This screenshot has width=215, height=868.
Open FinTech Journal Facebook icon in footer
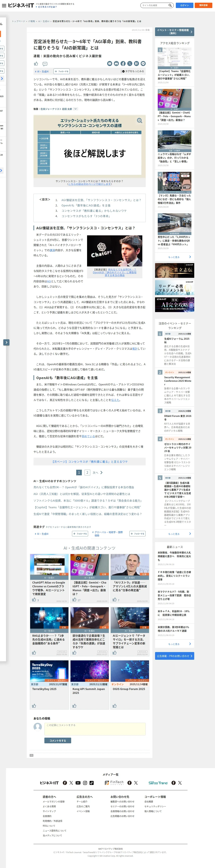point(130,783)
